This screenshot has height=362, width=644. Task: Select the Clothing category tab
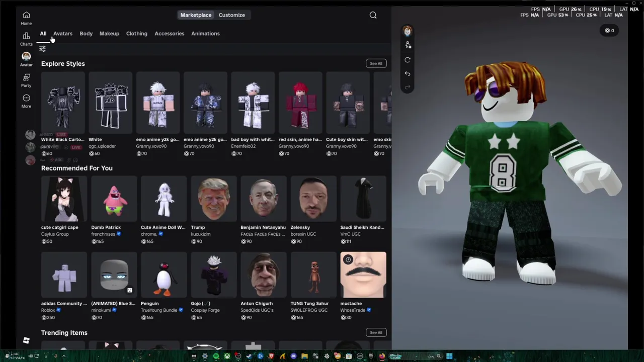point(137,34)
